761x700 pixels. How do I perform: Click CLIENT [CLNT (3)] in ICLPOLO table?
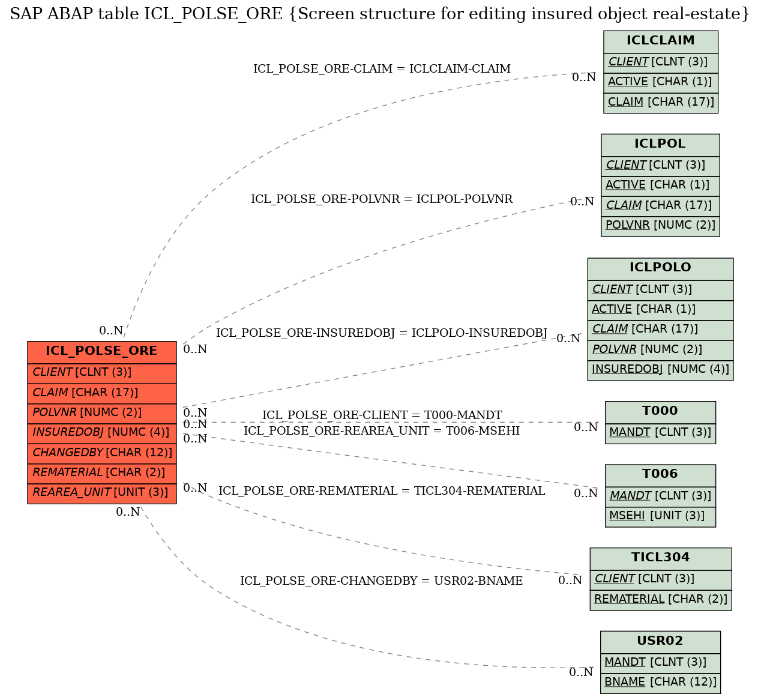click(660, 290)
